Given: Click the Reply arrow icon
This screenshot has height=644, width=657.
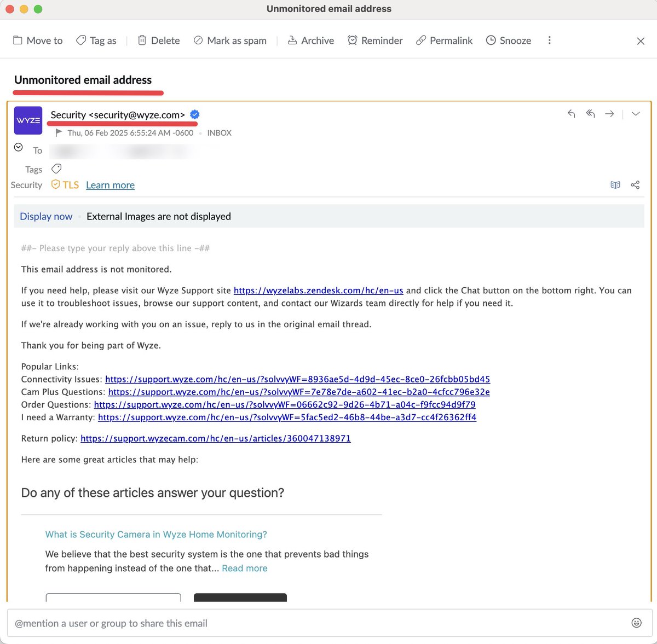Looking at the screenshot, I should [572, 114].
